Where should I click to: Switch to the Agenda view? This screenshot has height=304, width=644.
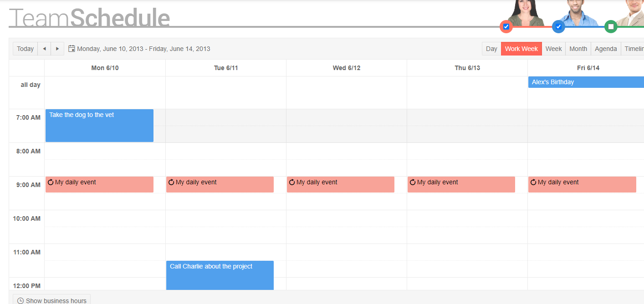coord(606,49)
